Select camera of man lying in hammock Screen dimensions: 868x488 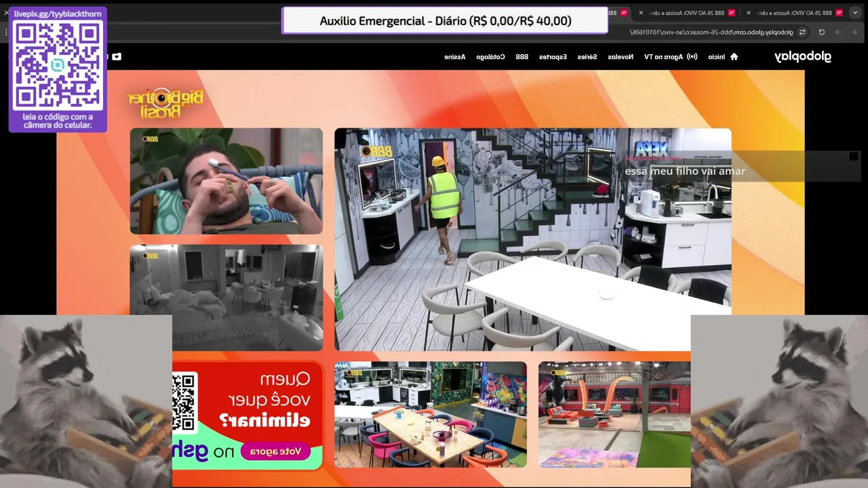tap(226, 181)
